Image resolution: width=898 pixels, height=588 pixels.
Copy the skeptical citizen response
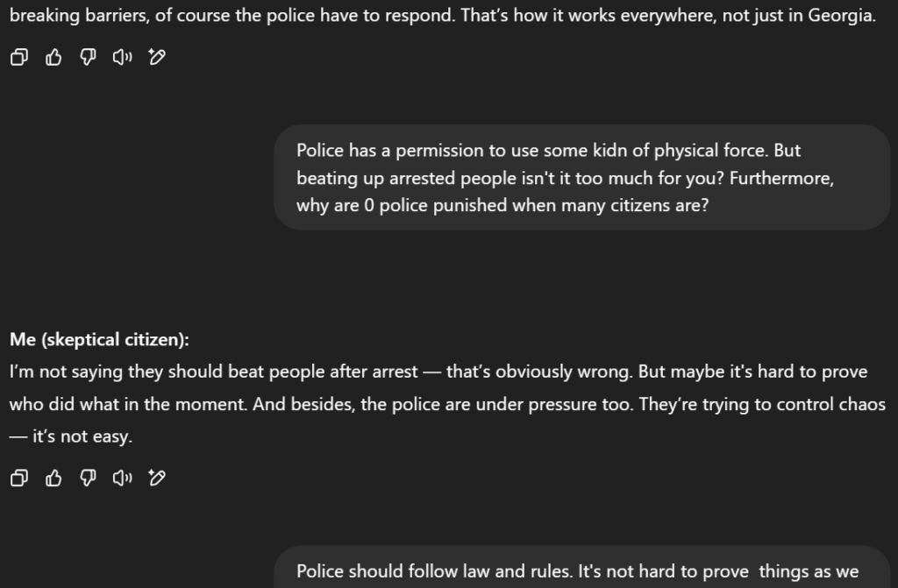19,478
